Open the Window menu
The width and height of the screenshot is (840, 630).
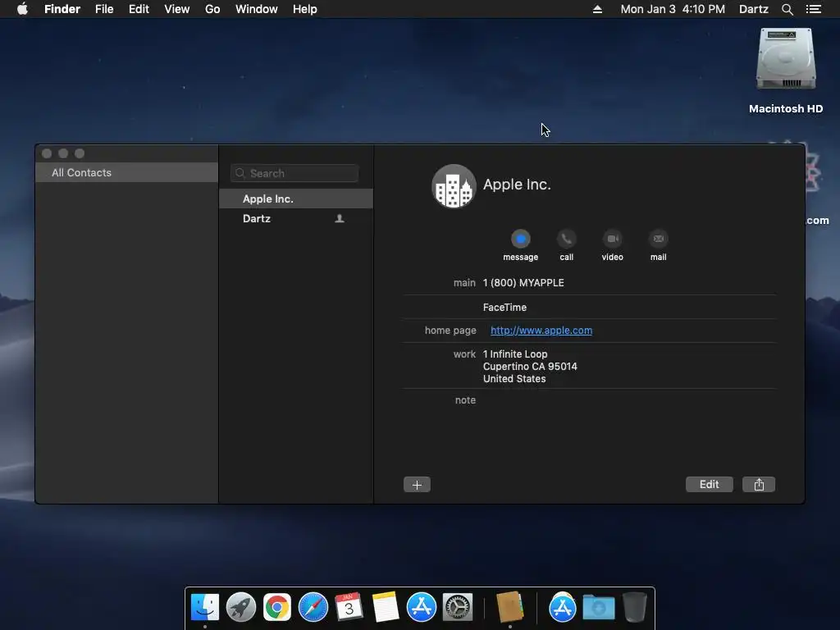tap(257, 9)
